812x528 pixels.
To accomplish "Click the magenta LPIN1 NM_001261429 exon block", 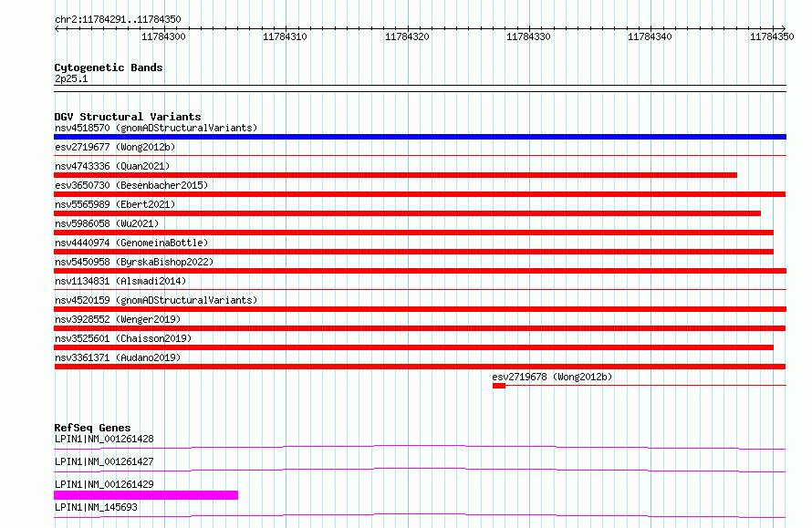I will click(146, 495).
